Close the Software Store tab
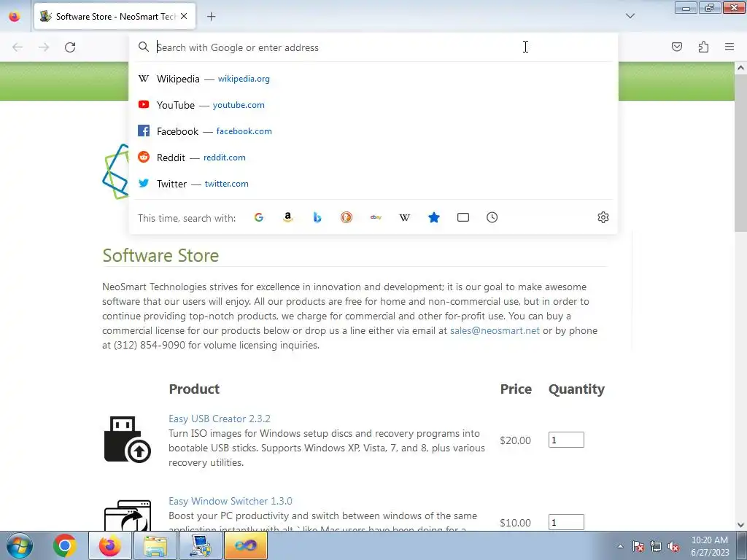 [x=184, y=16]
